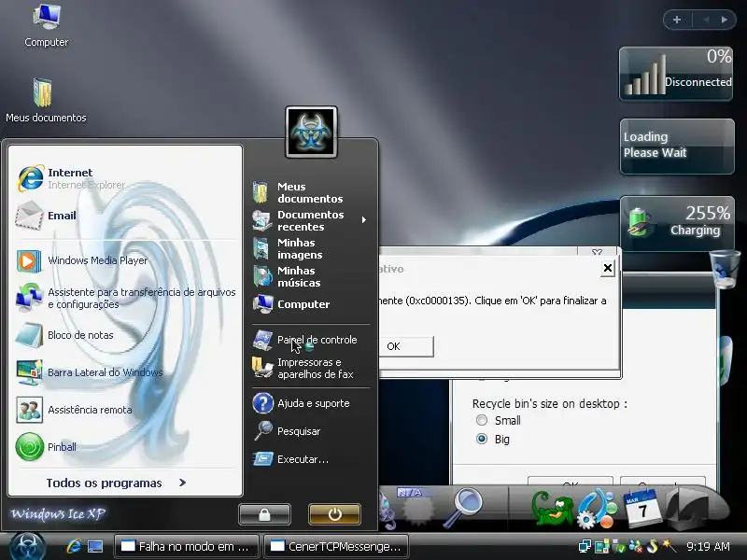747x560 pixels.
Task: Click the biohazard Start button
Action: (x=27, y=546)
